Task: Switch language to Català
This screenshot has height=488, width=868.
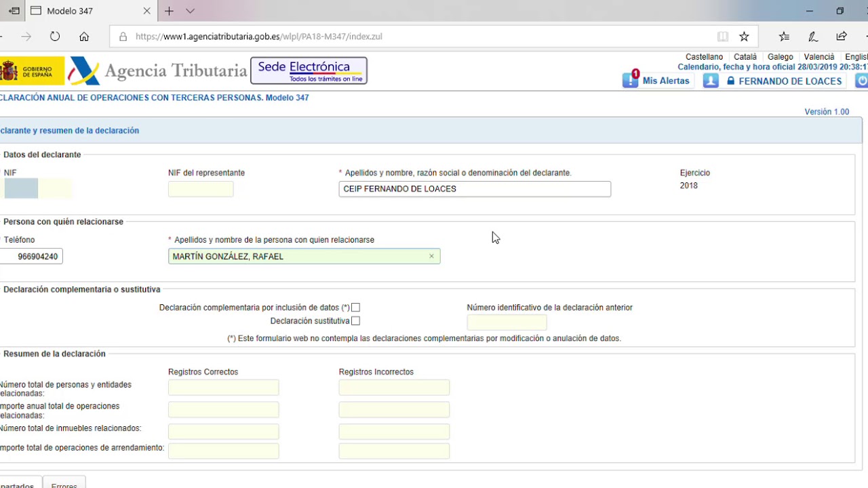Action: point(745,57)
